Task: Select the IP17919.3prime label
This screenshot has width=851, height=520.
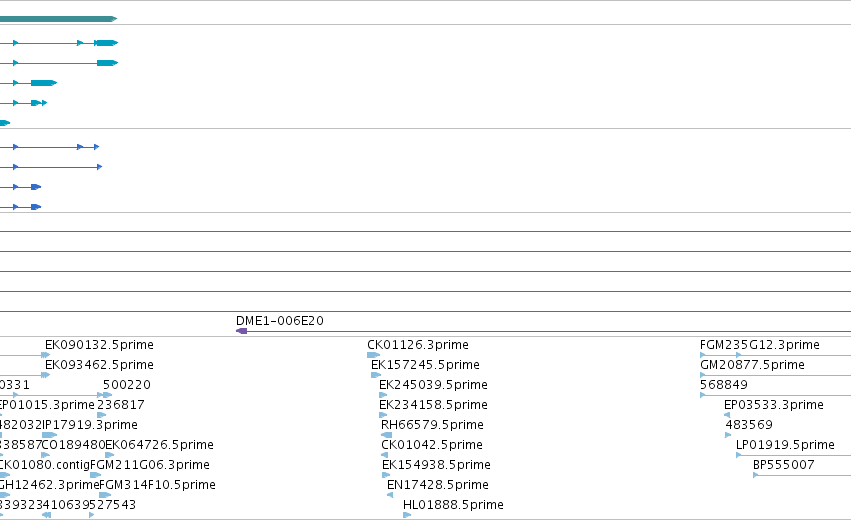Action: tap(90, 425)
